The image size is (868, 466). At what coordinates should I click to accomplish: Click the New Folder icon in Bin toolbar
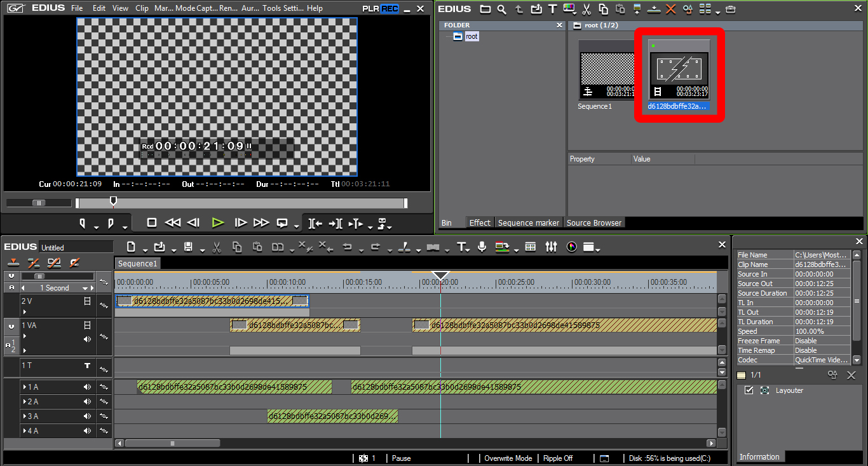(485, 9)
